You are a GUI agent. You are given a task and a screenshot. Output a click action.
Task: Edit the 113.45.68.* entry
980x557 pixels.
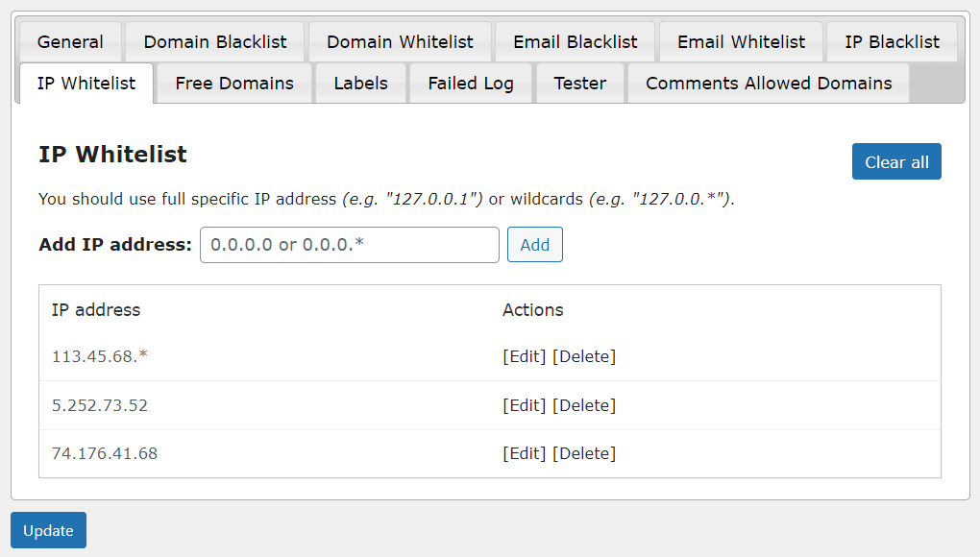[x=524, y=357]
